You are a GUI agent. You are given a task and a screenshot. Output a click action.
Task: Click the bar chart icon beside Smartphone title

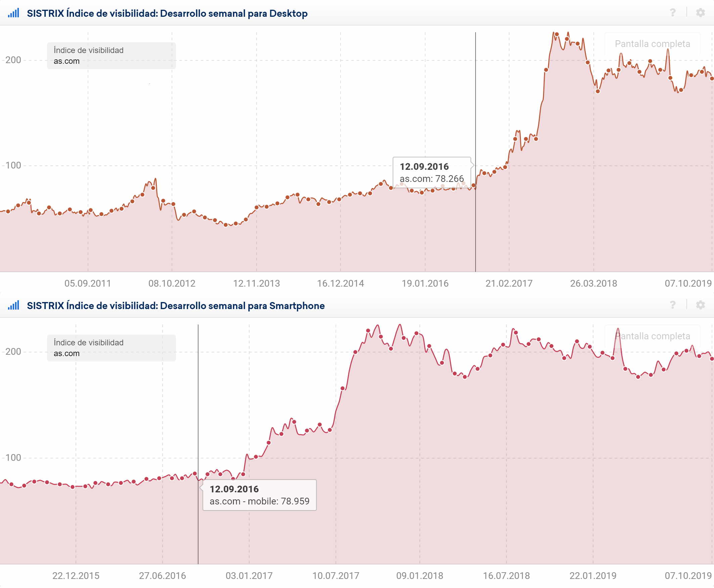[13, 305]
